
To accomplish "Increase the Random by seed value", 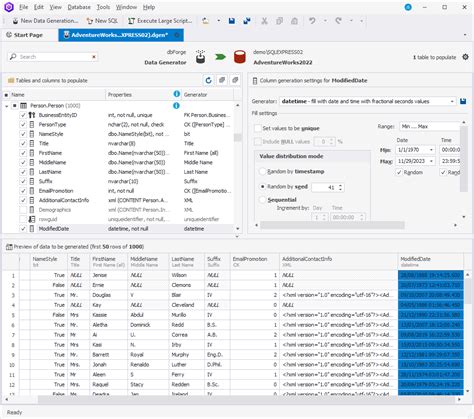I will (340, 185).
